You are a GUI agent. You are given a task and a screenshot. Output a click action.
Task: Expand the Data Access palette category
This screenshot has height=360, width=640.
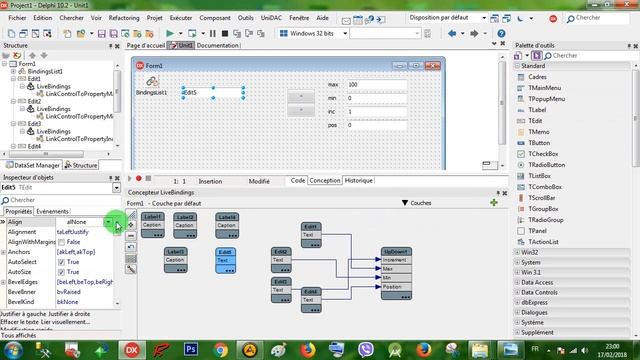[x=518, y=282]
